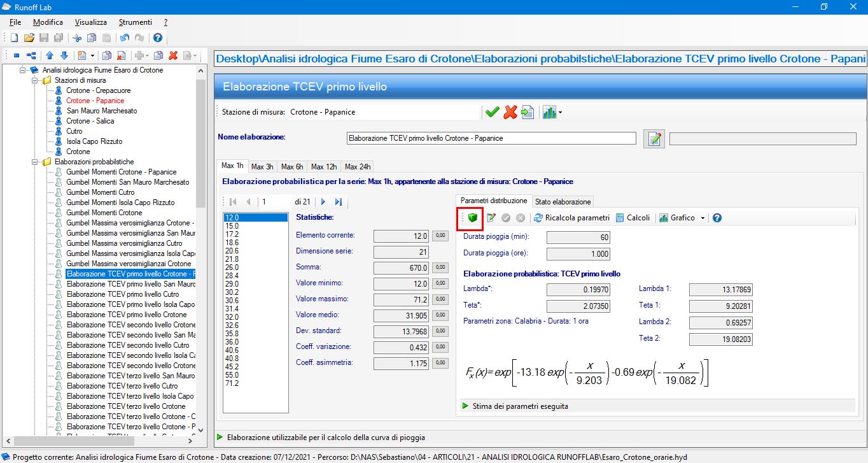Open the Grafico dropdown arrow
Viewport: 868px width, 463px height.
tap(703, 218)
